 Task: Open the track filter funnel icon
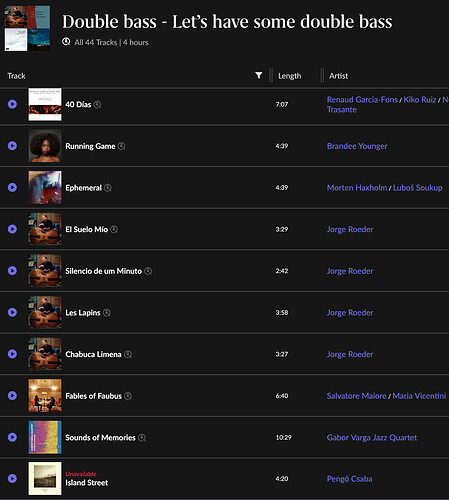pyautogui.click(x=259, y=76)
